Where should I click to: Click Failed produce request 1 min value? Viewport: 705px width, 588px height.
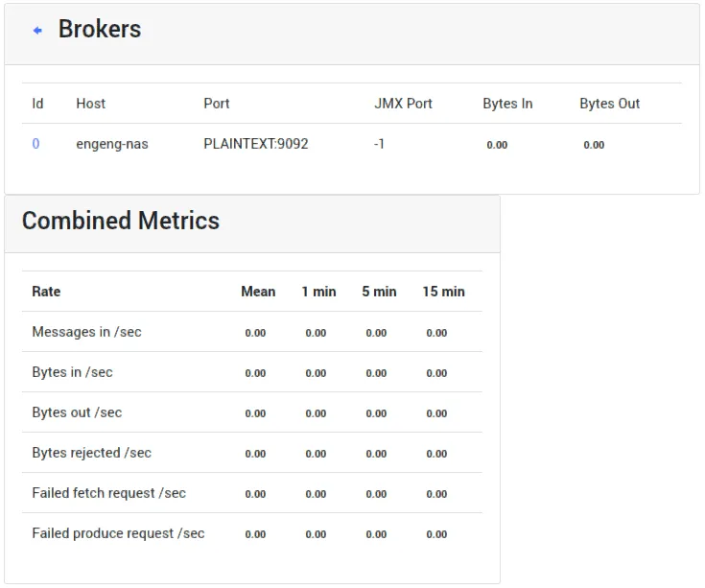tap(316, 534)
